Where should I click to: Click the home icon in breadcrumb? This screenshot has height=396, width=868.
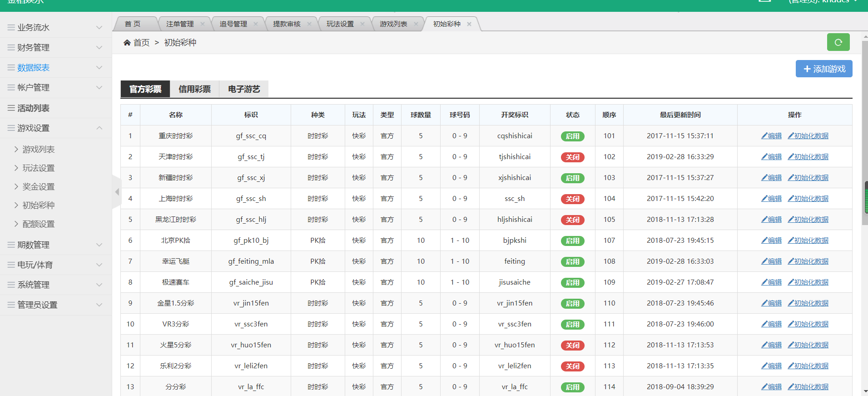127,43
